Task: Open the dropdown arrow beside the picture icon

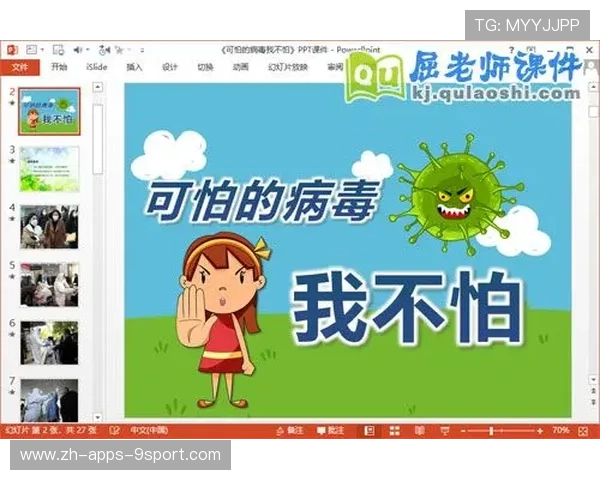Action: (42, 50)
